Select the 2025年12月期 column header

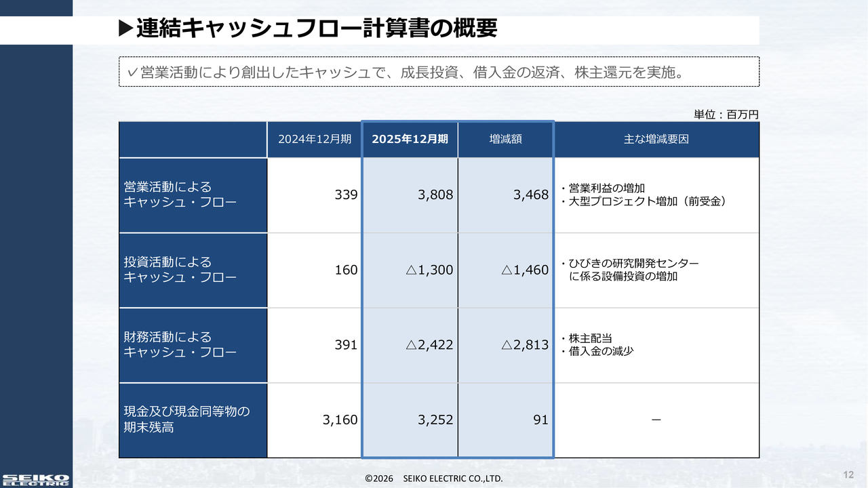tap(410, 139)
